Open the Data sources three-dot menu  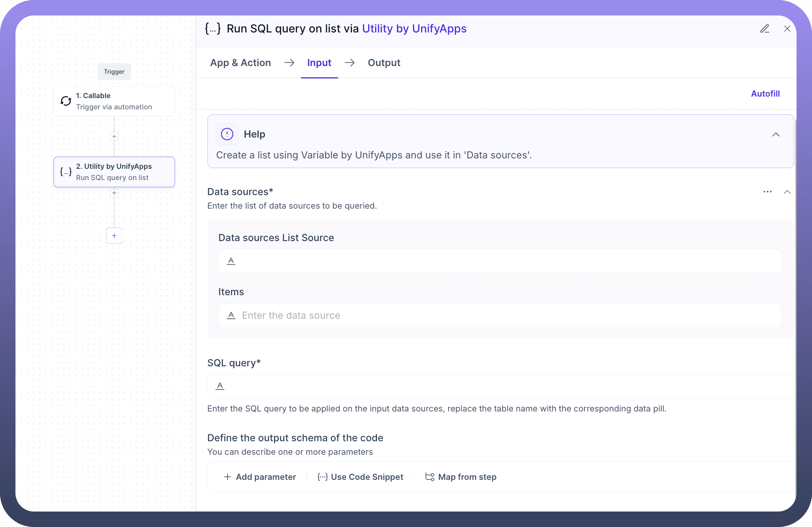767,192
